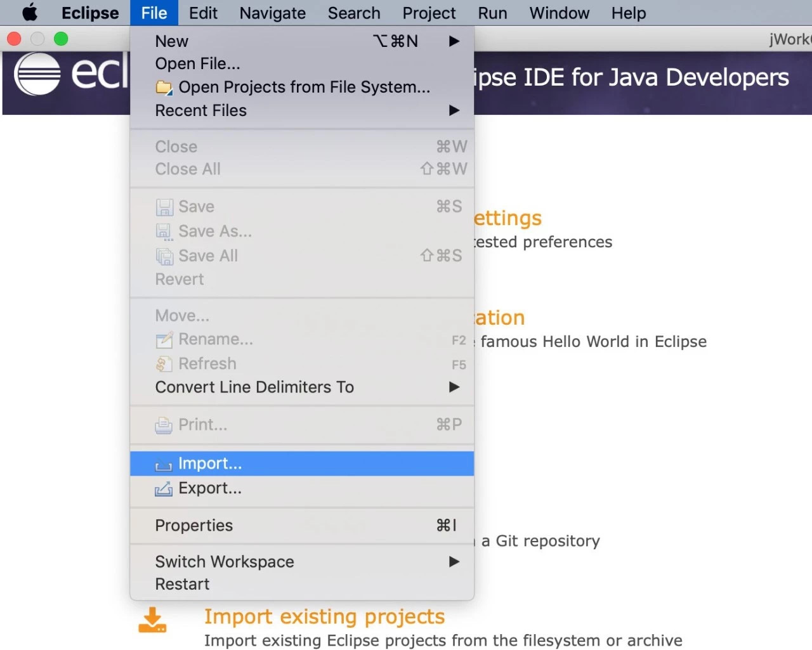
Task: Click the Save floppy disk icon
Action: [164, 207]
